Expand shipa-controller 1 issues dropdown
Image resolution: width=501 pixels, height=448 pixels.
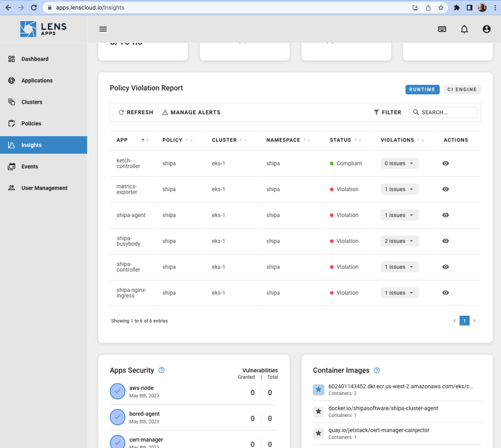coord(400,267)
